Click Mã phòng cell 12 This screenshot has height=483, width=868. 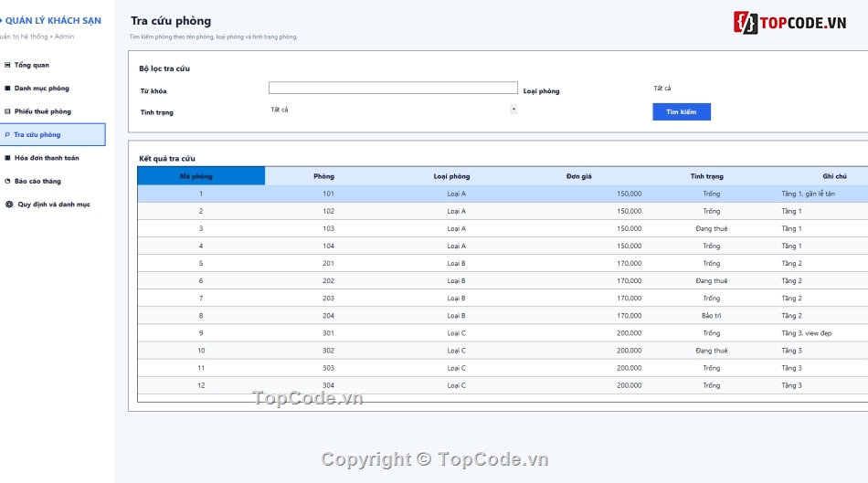pos(201,385)
